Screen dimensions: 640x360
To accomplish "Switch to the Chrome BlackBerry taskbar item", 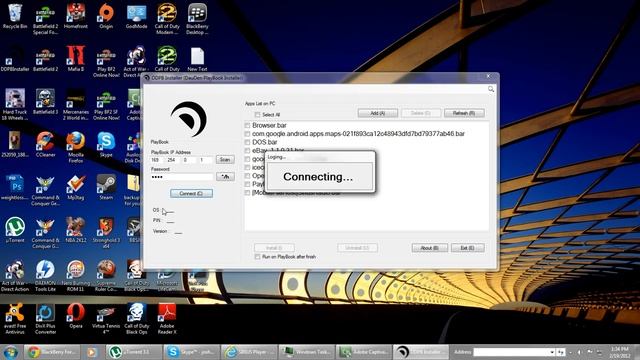I will click(52, 352).
